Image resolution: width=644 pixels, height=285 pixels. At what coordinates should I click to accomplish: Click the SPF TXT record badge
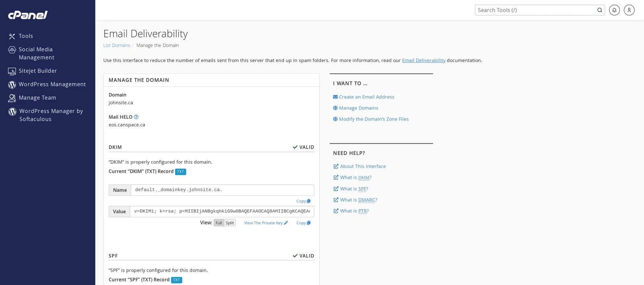(177, 280)
